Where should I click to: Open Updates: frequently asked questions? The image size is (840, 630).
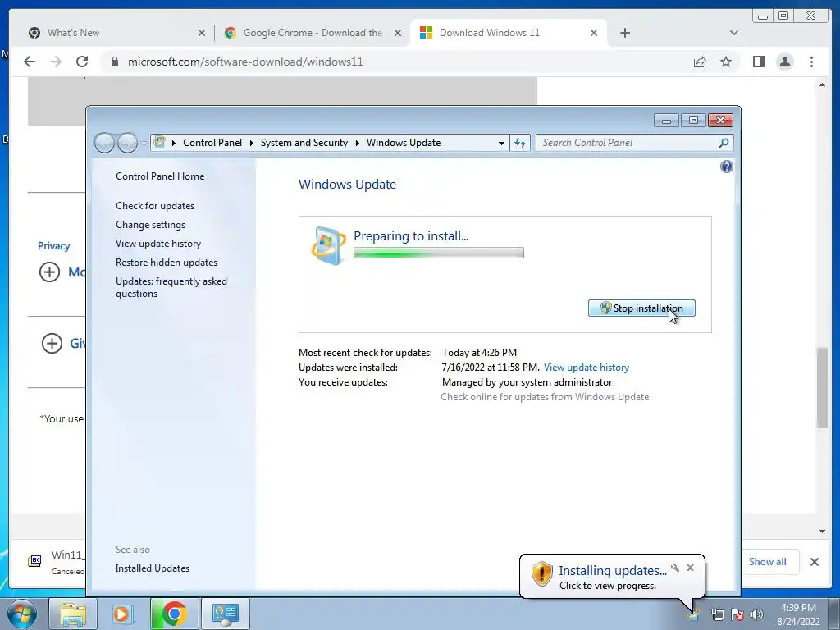171,287
